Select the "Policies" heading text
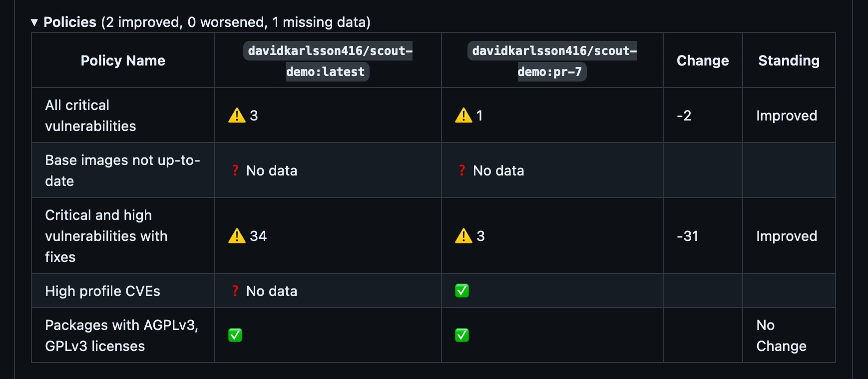The image size is (868, 379). (70, 22)
